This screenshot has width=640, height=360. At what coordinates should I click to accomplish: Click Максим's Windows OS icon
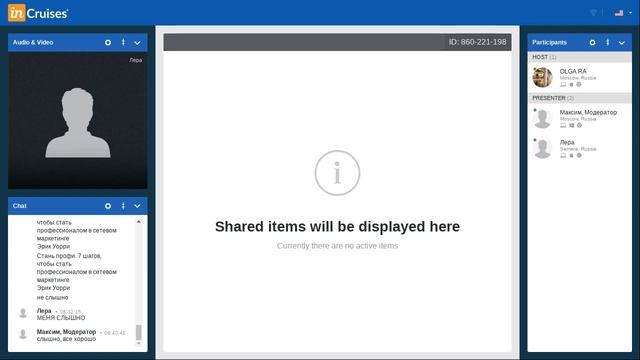(571, 125)
